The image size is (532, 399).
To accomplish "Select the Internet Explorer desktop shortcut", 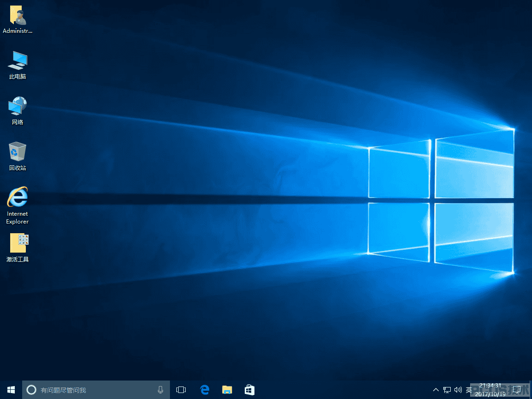I will coord(18,197).
